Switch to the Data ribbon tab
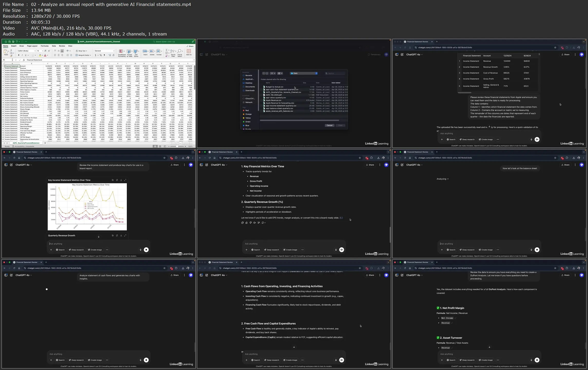 point(54,46)
